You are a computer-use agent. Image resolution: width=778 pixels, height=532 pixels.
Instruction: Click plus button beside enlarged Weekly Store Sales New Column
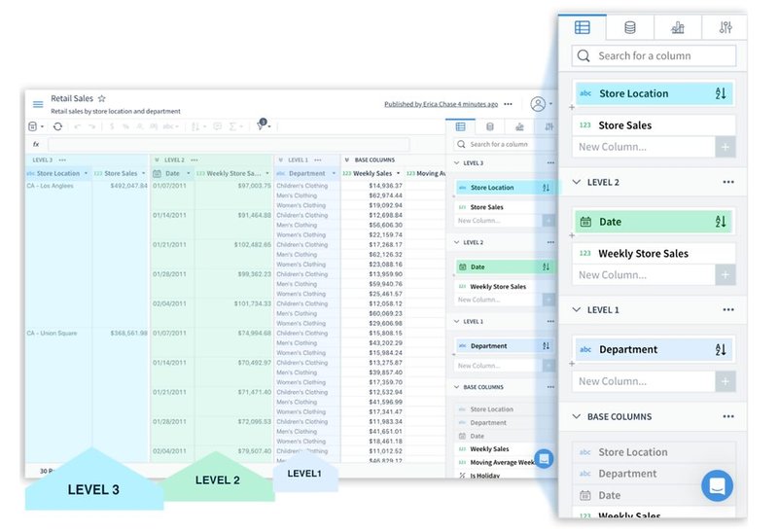coord(725,275)
